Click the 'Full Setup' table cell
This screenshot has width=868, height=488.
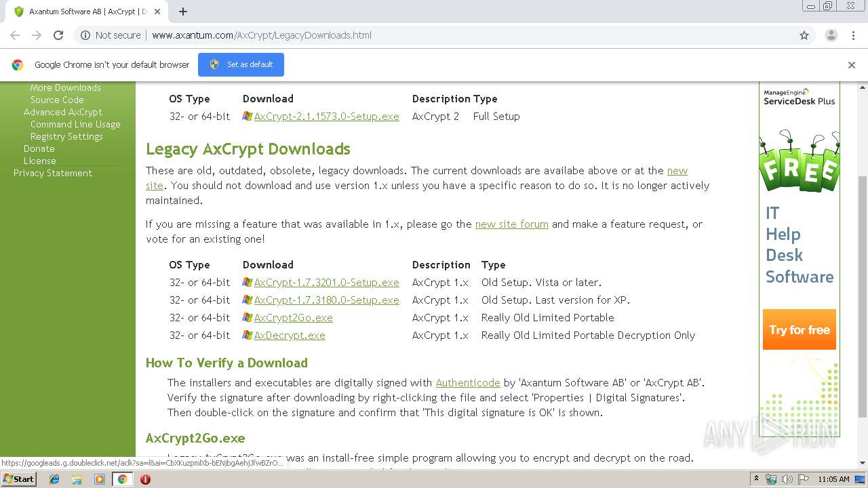pyautogui.click(x=496, y=117)
